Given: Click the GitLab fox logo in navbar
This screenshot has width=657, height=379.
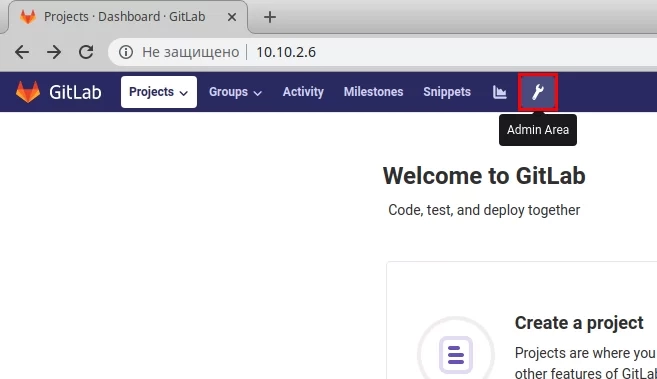Looking at the screenshot, I should click(x=28, y=92).
